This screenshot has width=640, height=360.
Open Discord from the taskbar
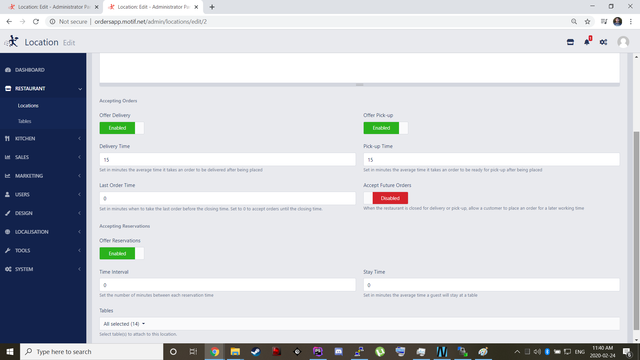[x=338, y=351]
